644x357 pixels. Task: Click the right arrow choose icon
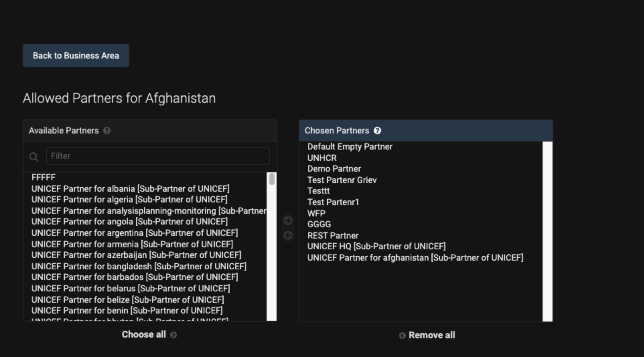point(288,220)
